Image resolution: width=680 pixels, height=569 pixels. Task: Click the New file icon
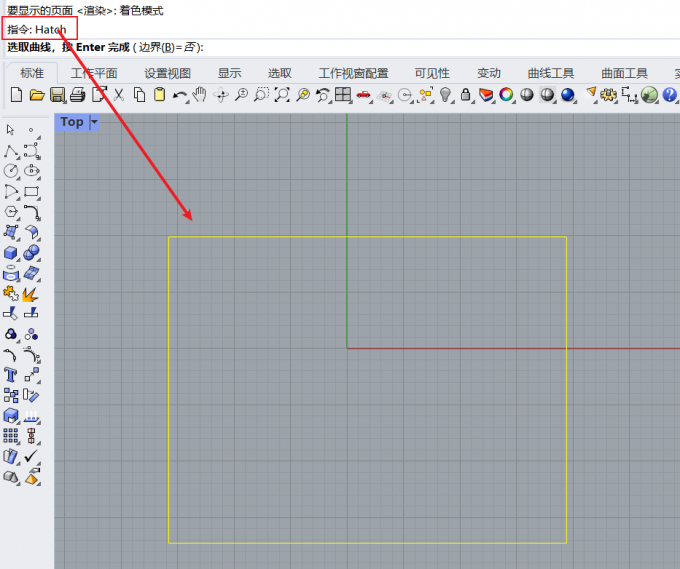coord(16,95)
